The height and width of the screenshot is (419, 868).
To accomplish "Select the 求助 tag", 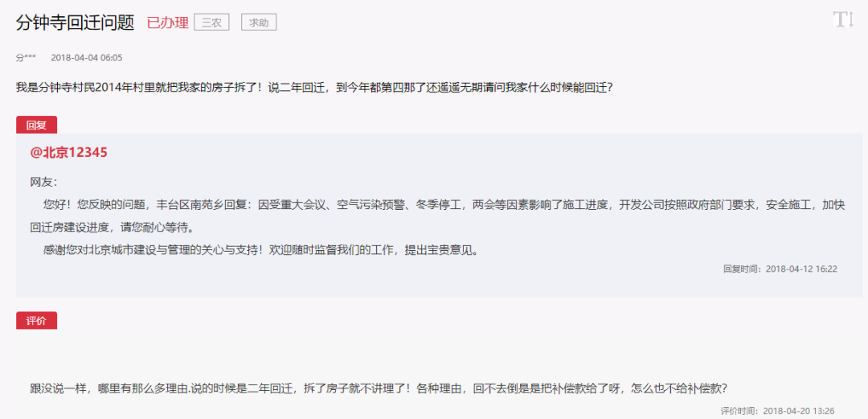I will [259, 23].
